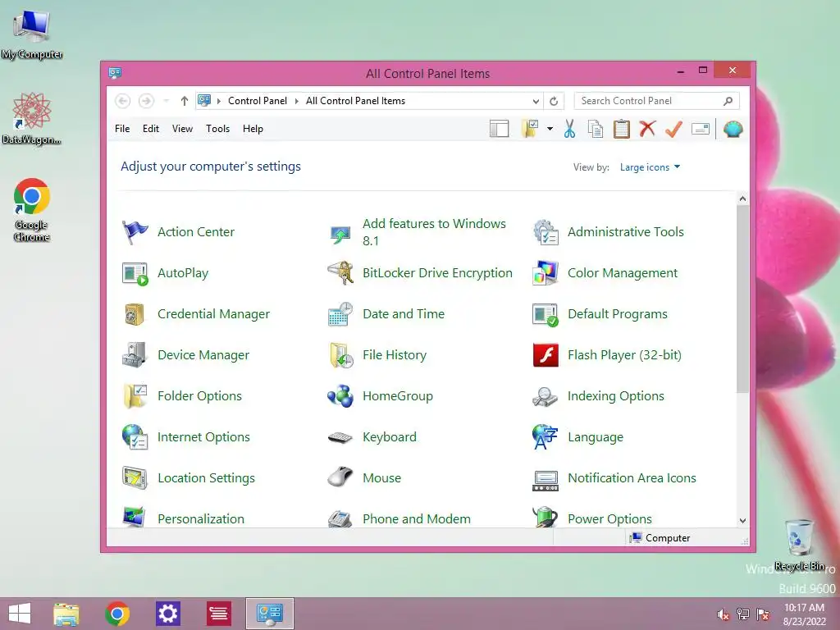Expand the recent locations arrow
This screenshot has width=840, height=630.
click(166, 101)
